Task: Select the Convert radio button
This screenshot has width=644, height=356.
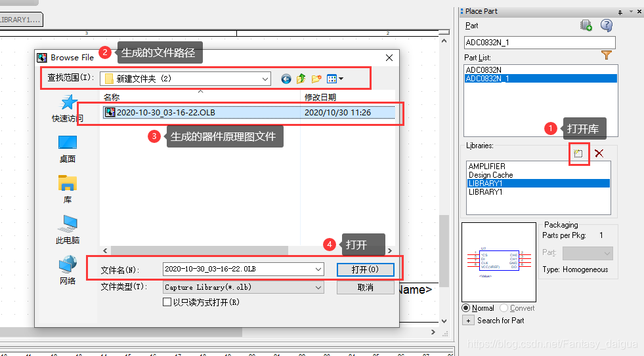Action: (x=504, y=308)
